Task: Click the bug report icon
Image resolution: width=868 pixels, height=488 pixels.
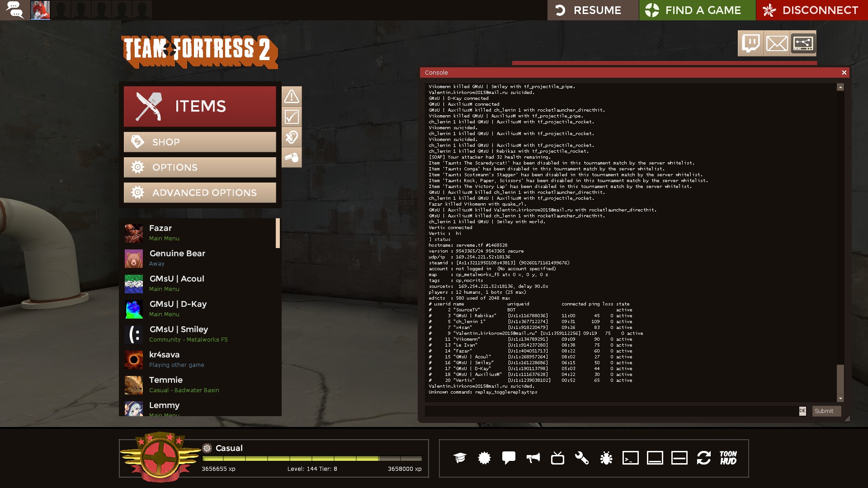Action: tap(606, 458)
